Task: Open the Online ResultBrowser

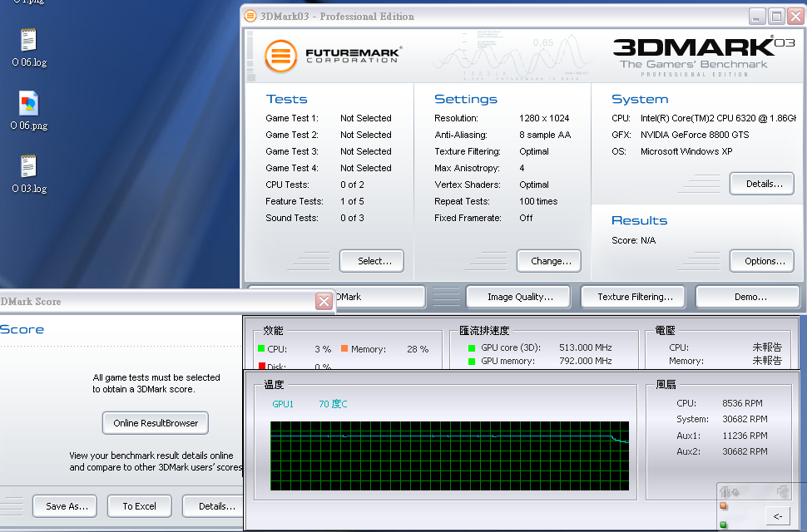Action: click(155, 423)
